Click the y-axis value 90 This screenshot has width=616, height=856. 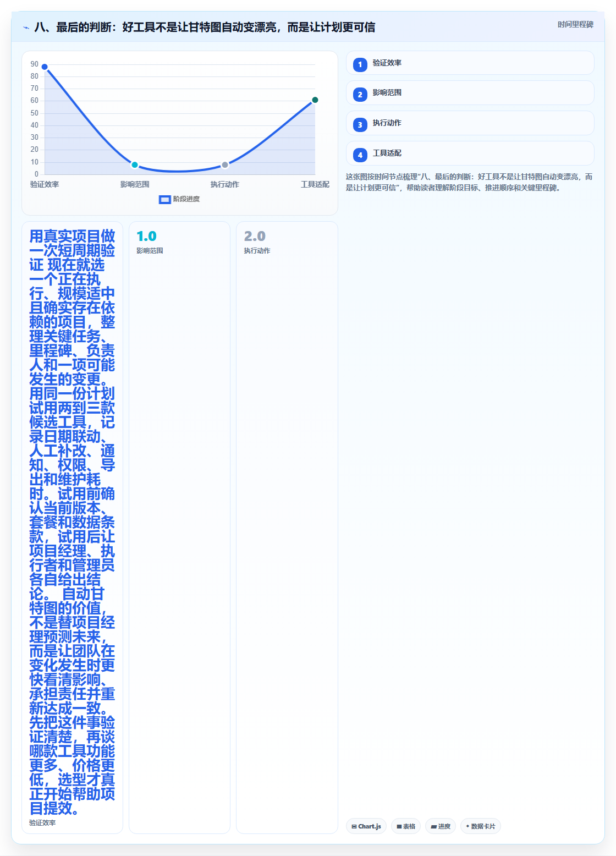pyautogui.click(x=35, y=64)
